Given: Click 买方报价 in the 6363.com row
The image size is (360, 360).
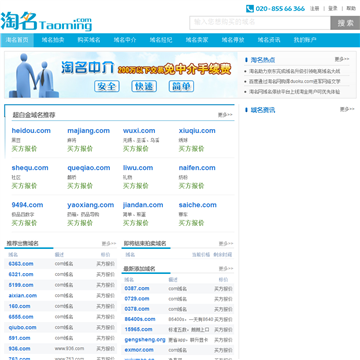Looking at the screenshot, I should coord(106,264).
